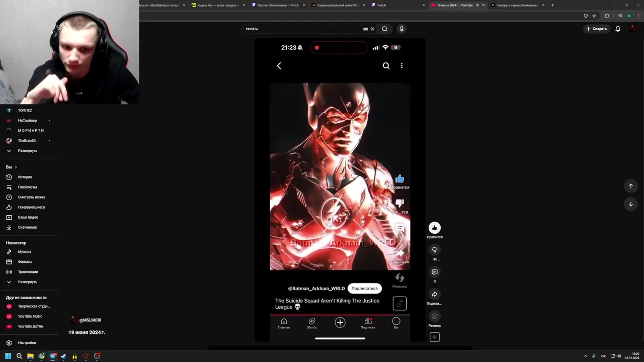Viewport: 644px width, 362px height.
Task: Open a new browser tab
Action: pyautogui.click(x=552, y=5)
